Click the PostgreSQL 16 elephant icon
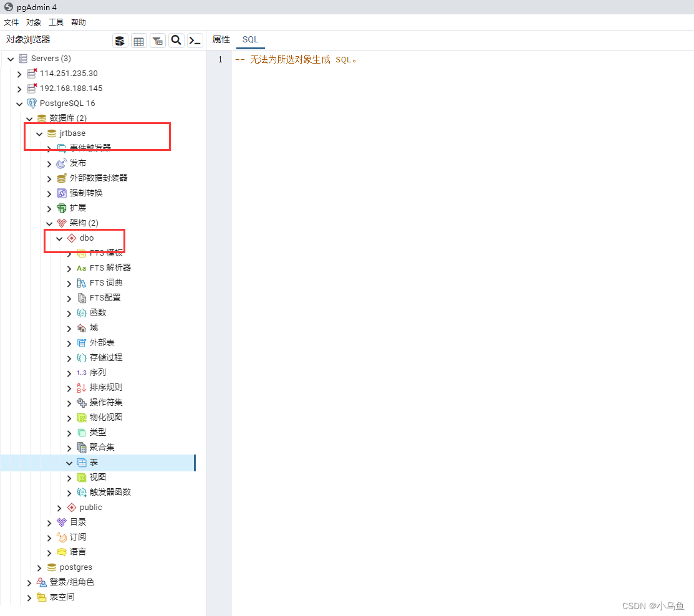694x616 pixels. tap(32, 103)
